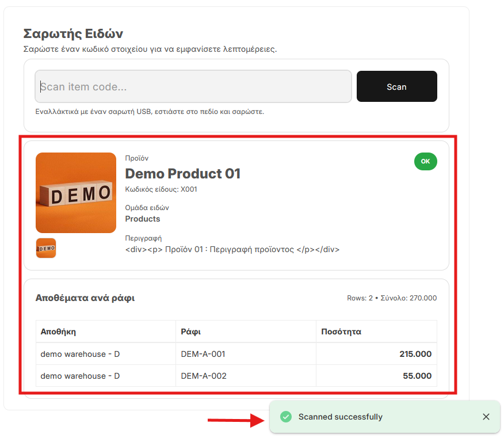Click the Ποσότητα column header

(x=341, y=332)
